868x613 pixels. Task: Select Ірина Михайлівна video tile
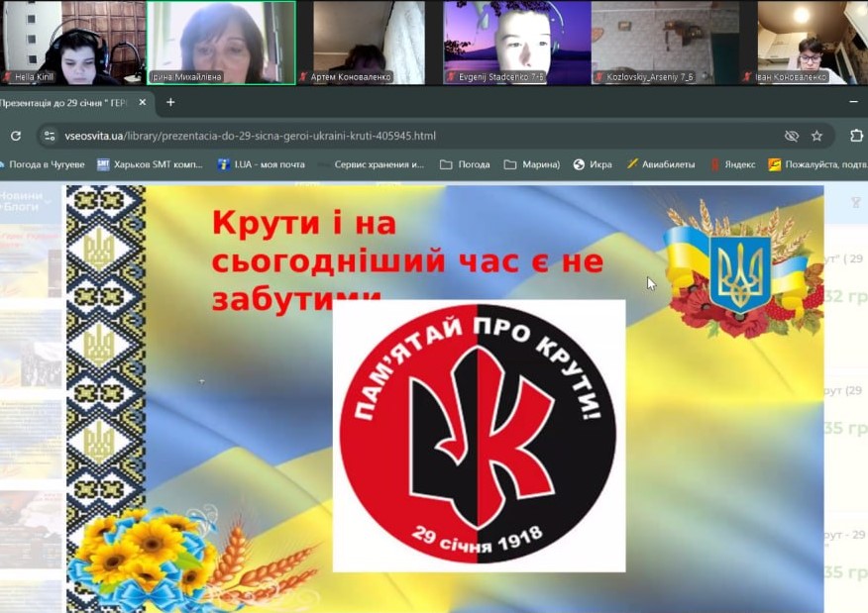(221, 43)
